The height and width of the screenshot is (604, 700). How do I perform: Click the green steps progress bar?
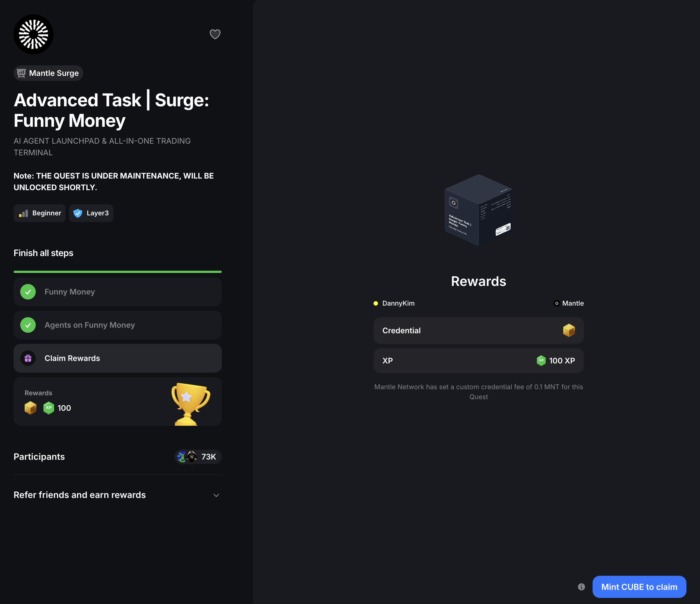[118, 272]
